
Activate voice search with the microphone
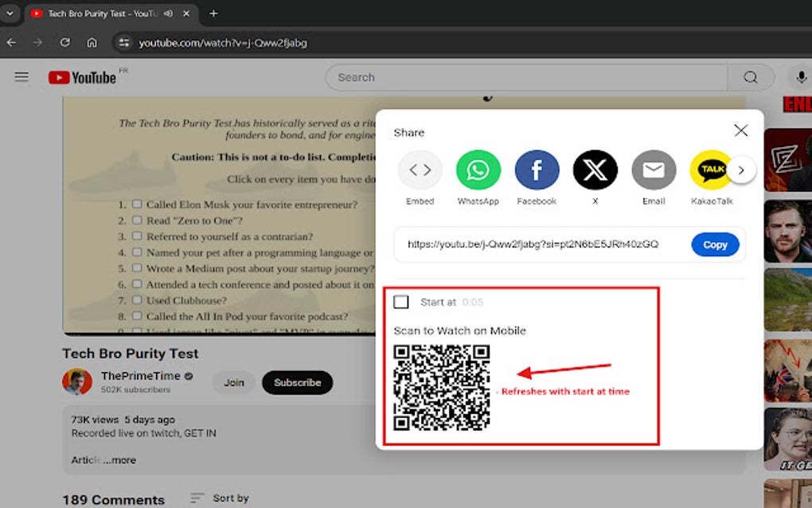[x=801, y=77]
